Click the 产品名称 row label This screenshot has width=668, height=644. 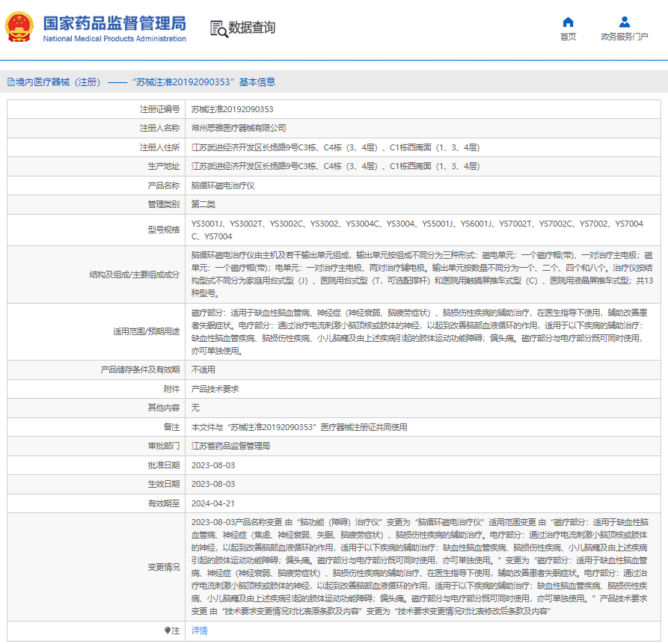[x=164, y=185]
